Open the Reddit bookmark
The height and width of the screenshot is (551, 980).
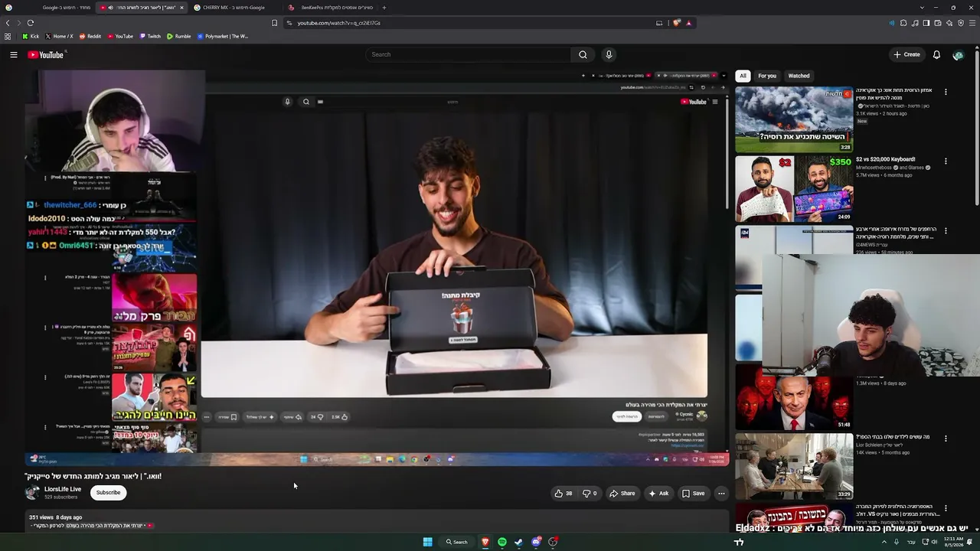(x=90, y=36)
